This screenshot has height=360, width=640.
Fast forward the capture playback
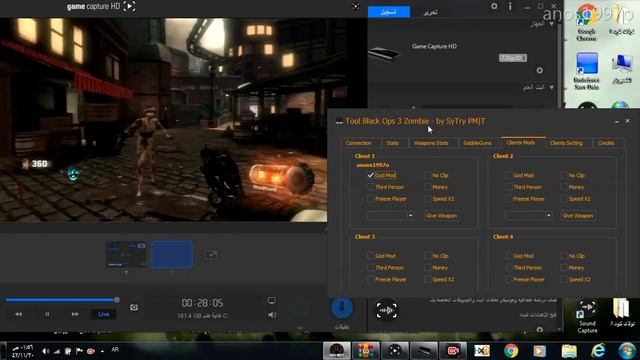pos(75,314)
